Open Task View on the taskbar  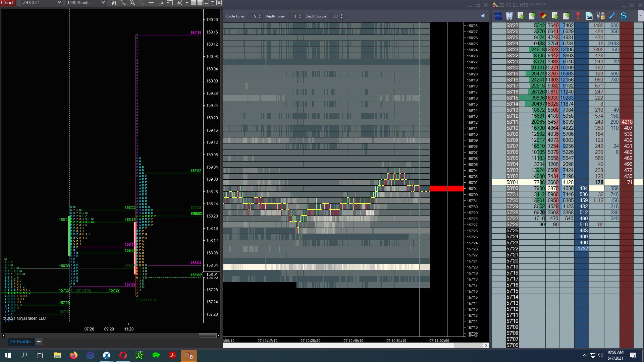click(40, 355)
